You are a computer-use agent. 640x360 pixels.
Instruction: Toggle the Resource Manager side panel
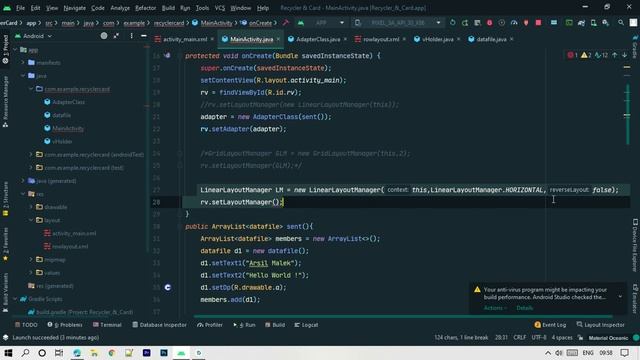[x=5, y=101]
